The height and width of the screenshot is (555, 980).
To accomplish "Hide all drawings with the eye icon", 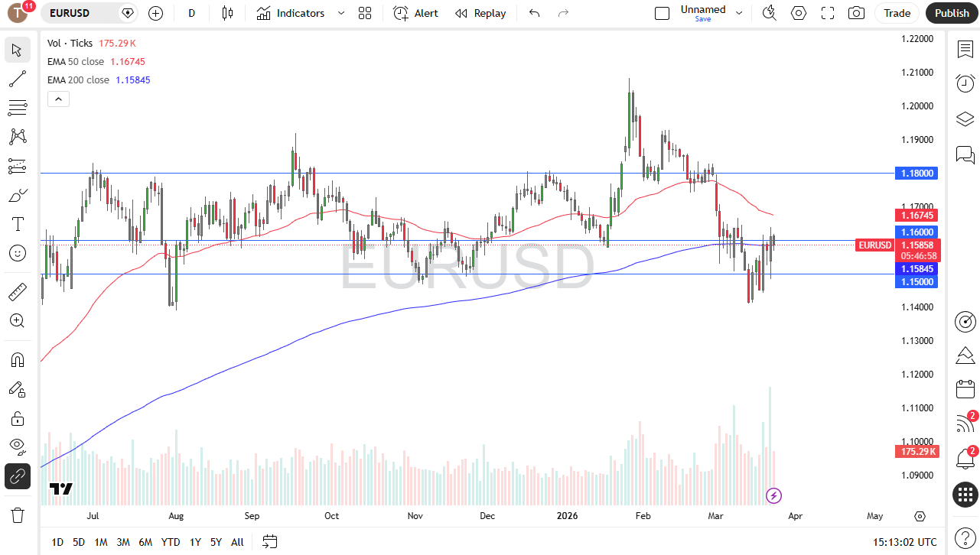I will click(x=17, y=446).
